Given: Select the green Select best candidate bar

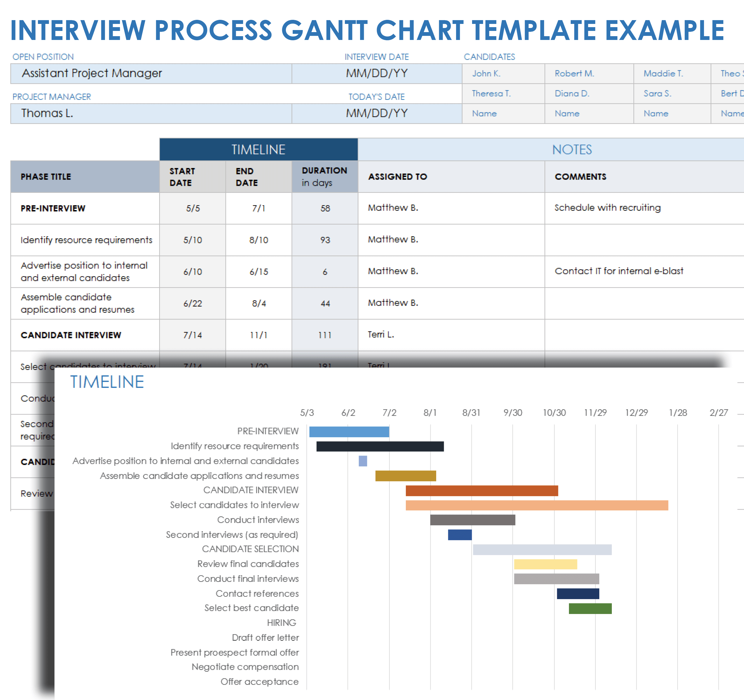Looking at the screenshot, I should (x=590, y=608).
